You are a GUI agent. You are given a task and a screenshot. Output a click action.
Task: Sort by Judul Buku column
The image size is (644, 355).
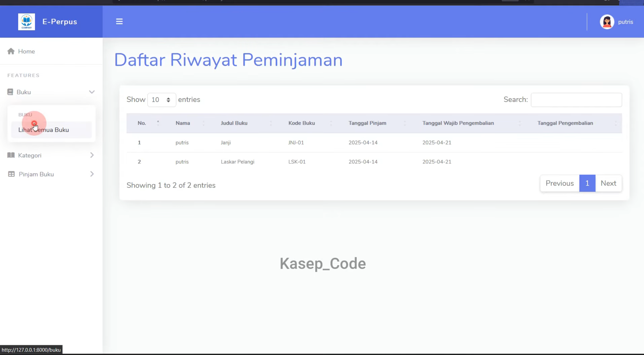pyautogui.click(x=244, y=123)
